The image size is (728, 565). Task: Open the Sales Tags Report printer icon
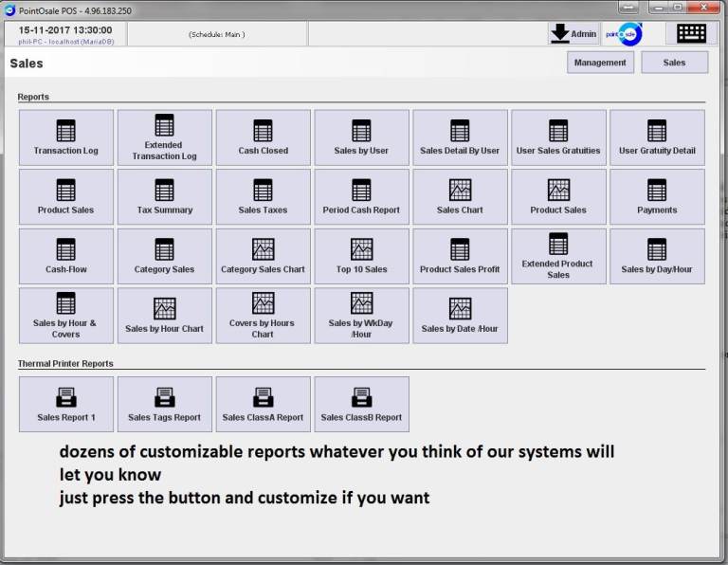point(164,398)
